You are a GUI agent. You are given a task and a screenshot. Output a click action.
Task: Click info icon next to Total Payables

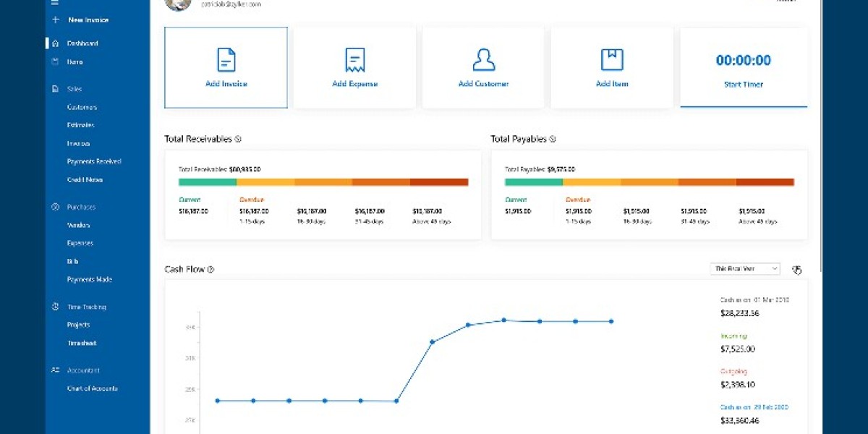tap(553, 139)
